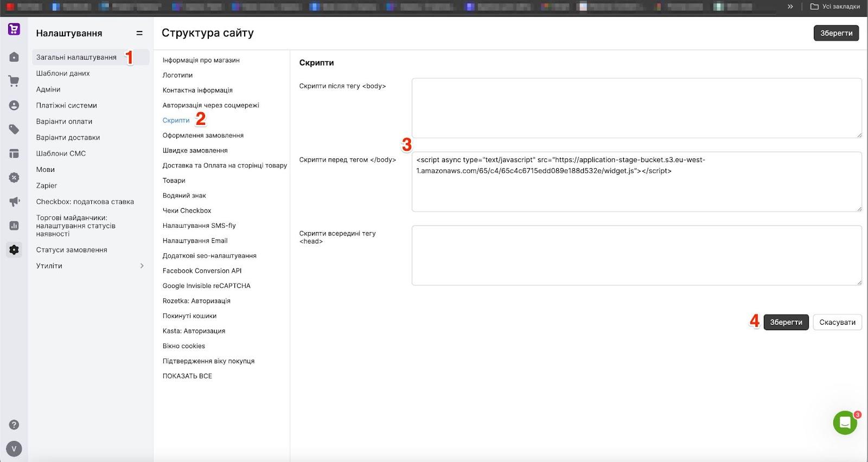
Task: Open Google Invisible reCAPTCHA link
Action: tap(207, 286)
